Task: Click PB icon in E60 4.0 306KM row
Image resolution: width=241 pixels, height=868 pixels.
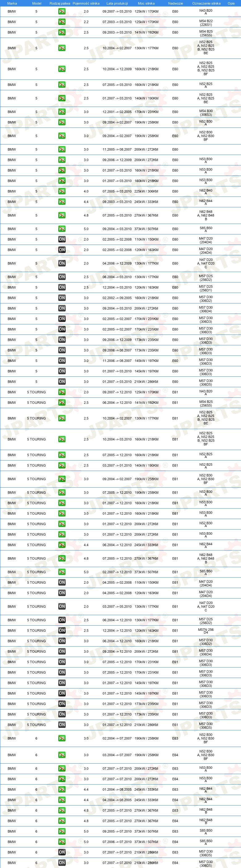Action: tap(62, 191)
